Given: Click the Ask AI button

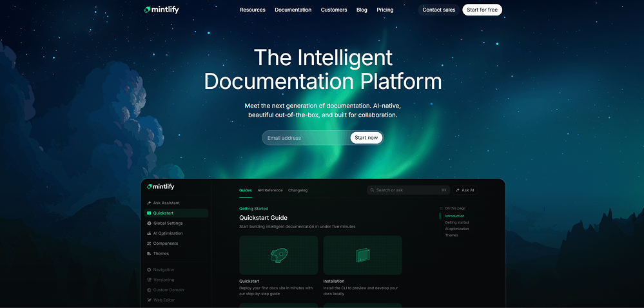Looking at the screenshot, I should click(465, 190).
